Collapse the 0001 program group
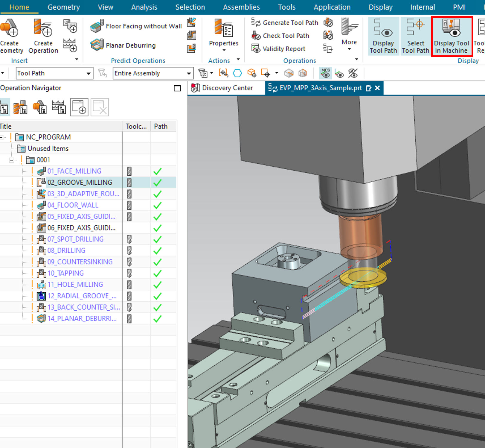The width and height of the screenshot is (485, 448). pos(12,160)
